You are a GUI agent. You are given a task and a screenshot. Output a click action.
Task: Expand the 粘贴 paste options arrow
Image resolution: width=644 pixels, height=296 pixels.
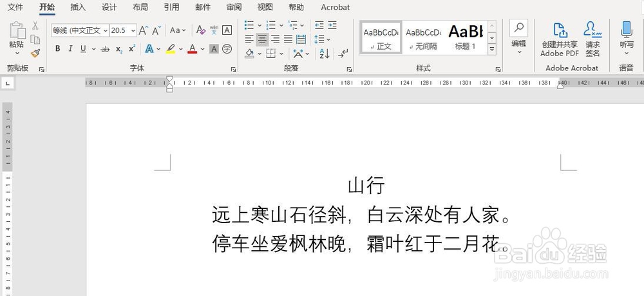17,53
